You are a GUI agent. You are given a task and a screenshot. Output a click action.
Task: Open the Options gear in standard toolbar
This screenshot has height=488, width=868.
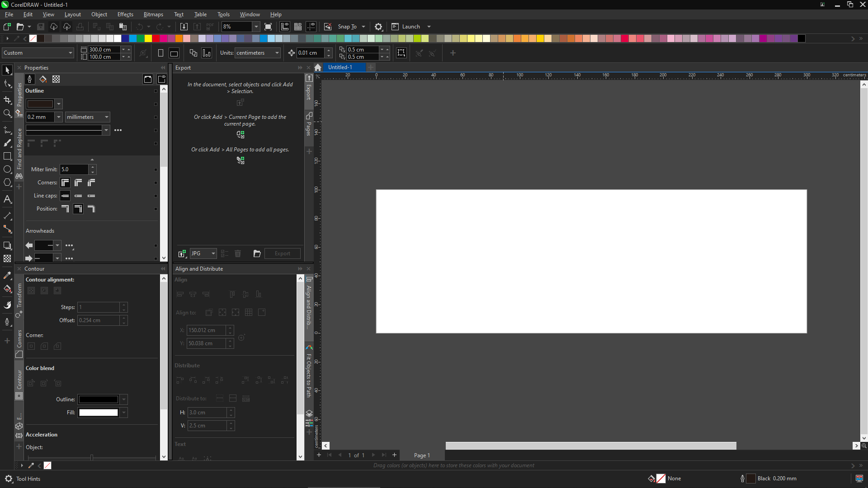[379, 27]
